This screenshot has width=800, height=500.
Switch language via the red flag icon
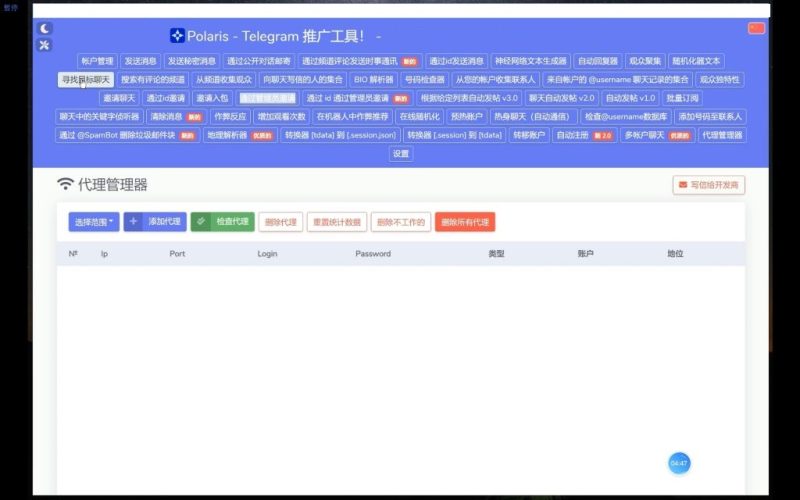click(x=756, y=28)
